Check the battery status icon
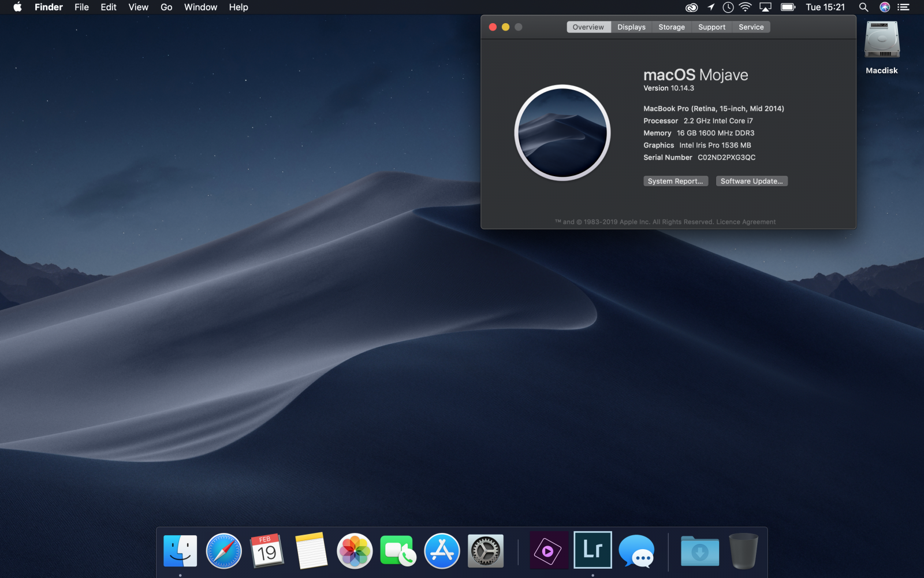The width and height of the screenshot is (924, 578). [x=788, y=7]
